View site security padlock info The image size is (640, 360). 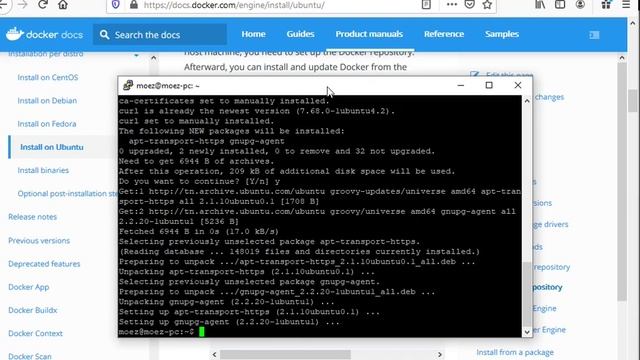133,5
